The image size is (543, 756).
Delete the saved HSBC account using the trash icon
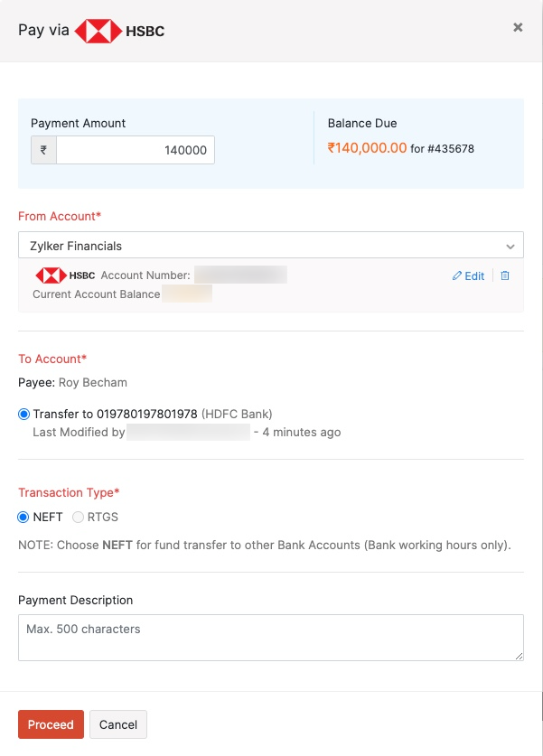[505, 275]
